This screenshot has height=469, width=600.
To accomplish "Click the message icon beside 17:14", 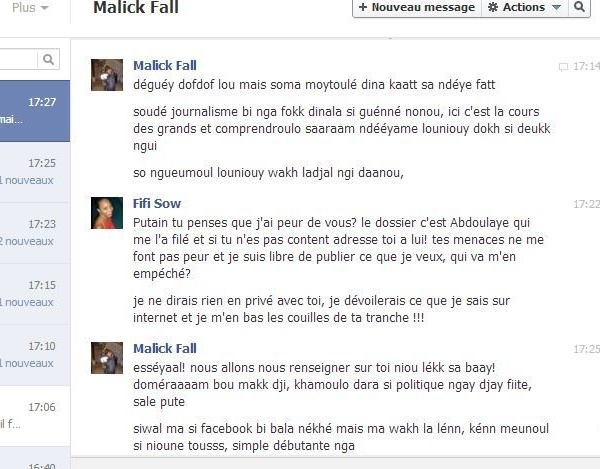I will point(563,67).
